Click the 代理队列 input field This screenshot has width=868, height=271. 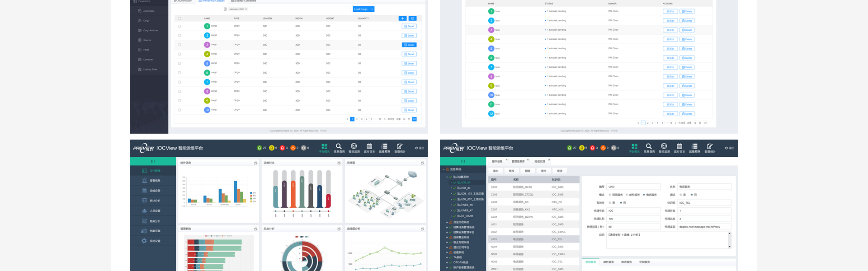tap(633, 219)
